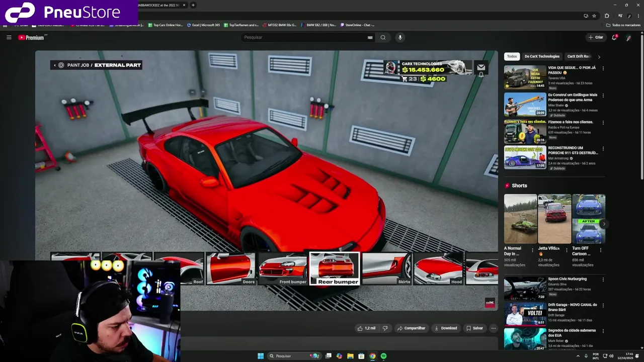
Task: Go to YouTube Premium home logo
Action: [x=32, y=37]
